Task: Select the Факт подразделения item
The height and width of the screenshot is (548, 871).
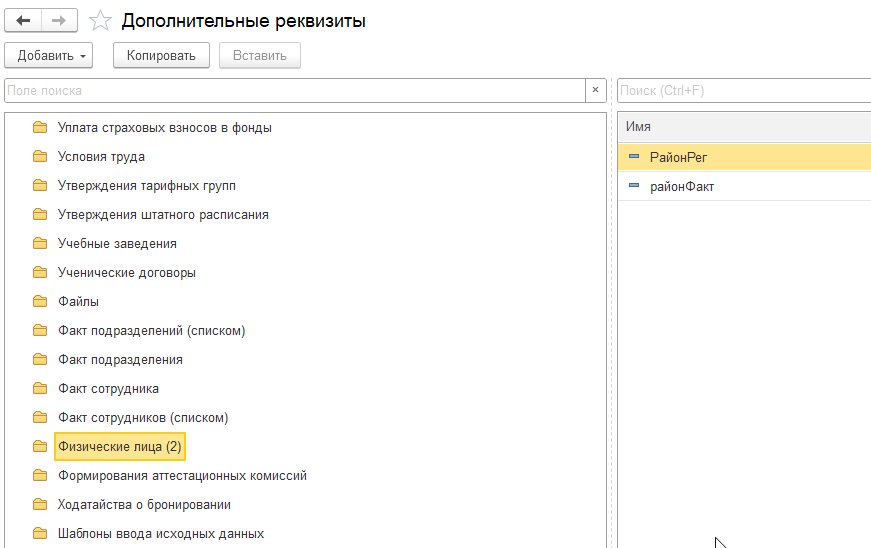Action: [x=121, y=360]
